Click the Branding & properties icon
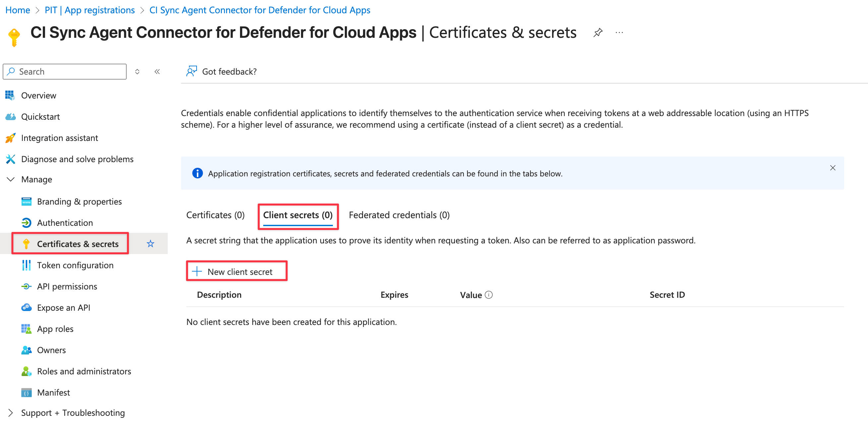This screenshot has height=439, width=868. tap(26, 202)
